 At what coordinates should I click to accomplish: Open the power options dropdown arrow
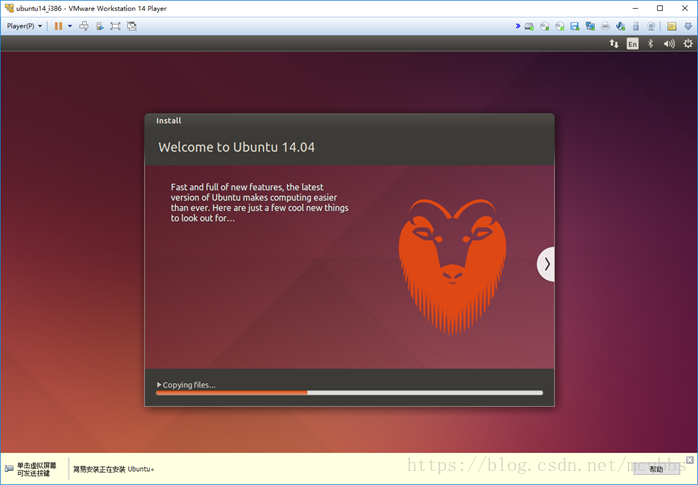tap(70, 26)
